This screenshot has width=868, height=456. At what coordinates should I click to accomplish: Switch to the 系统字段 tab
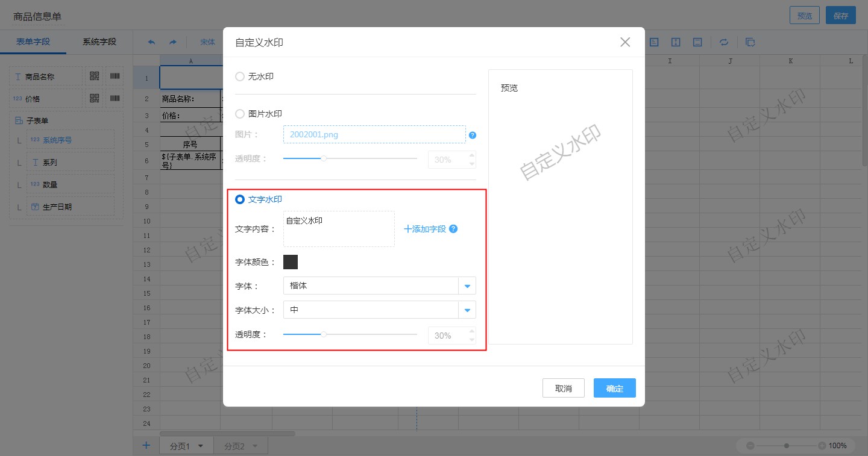[x=99, y=42]
